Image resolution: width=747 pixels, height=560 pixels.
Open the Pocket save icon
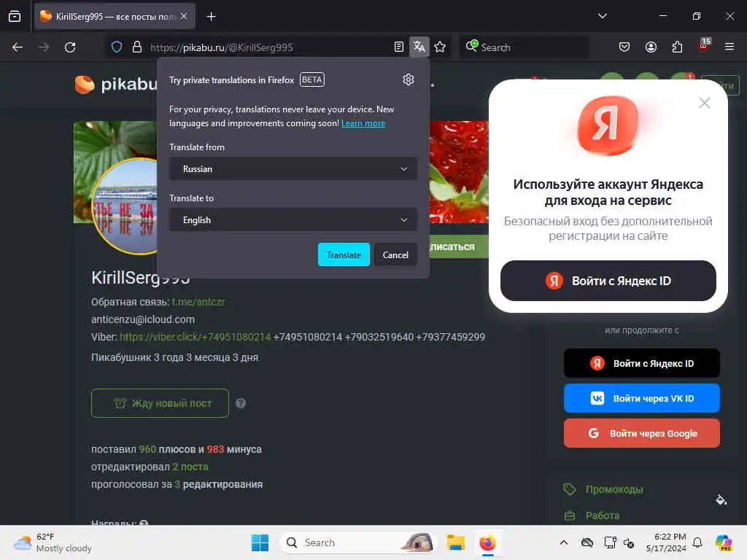[x=624, y=47]
